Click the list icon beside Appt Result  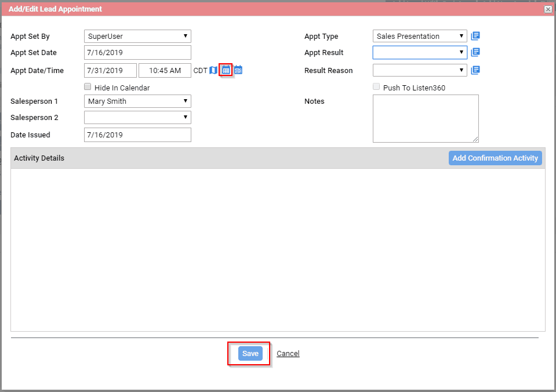coord(475,52)
